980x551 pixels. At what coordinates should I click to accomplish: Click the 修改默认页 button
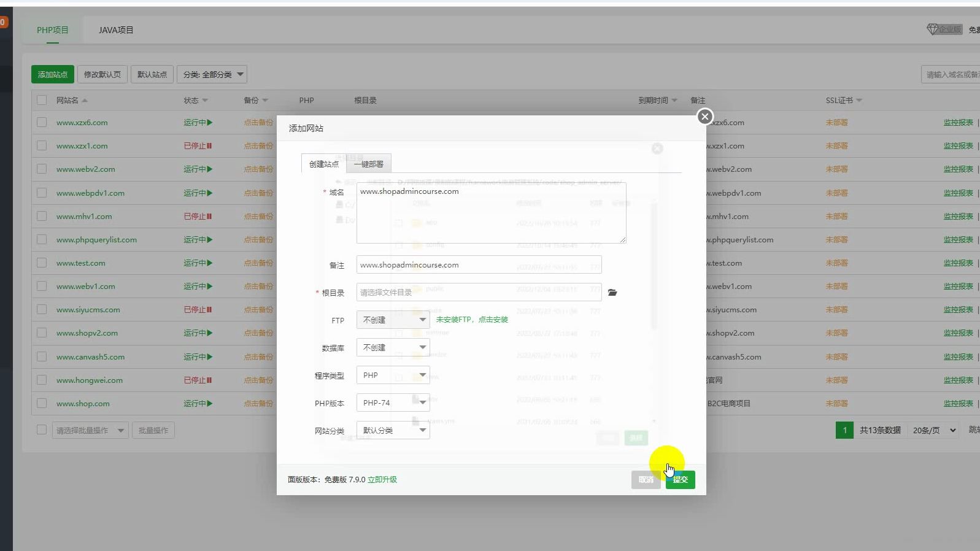(102, 74)
